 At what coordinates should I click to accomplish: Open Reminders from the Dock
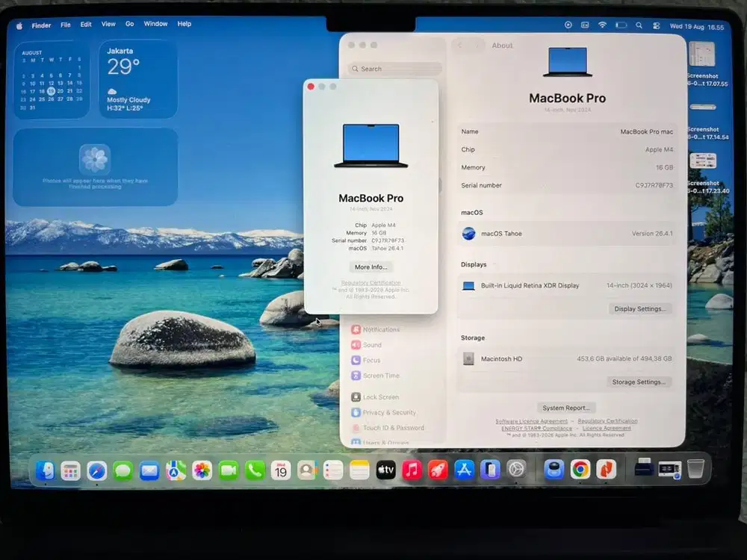coord(333,470)
